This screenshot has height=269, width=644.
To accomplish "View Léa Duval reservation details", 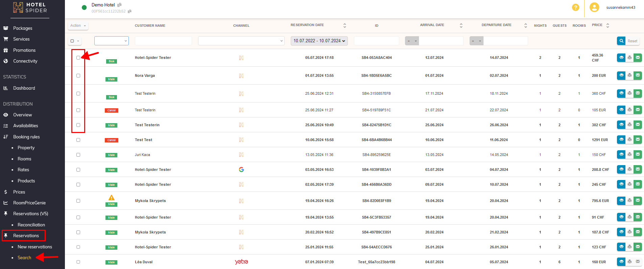I will point(621,262).
